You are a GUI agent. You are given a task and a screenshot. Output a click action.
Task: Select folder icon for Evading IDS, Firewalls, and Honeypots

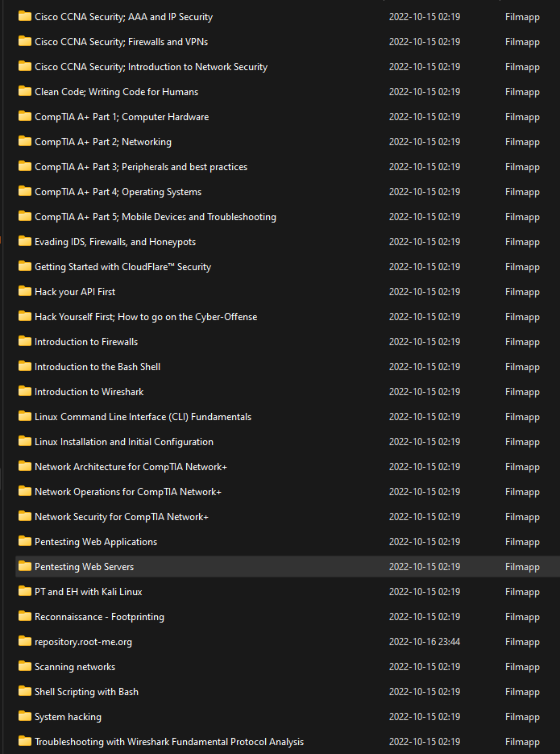25,241
